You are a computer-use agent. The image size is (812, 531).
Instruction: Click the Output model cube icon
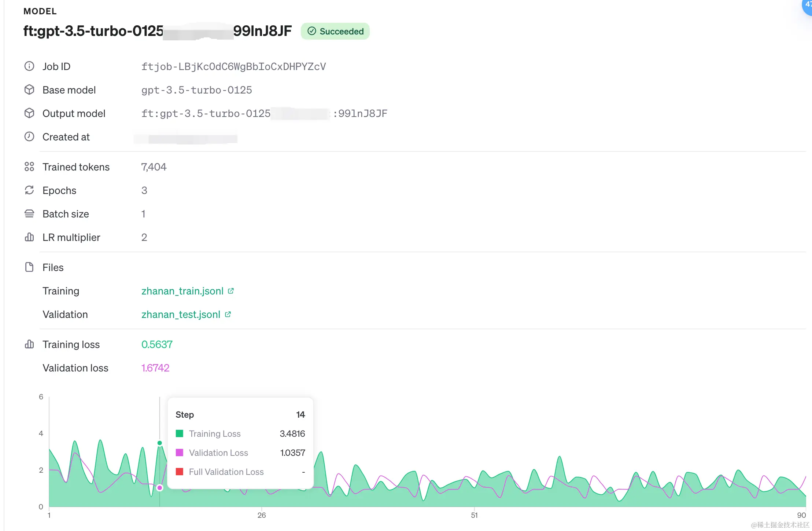point(29,113)
